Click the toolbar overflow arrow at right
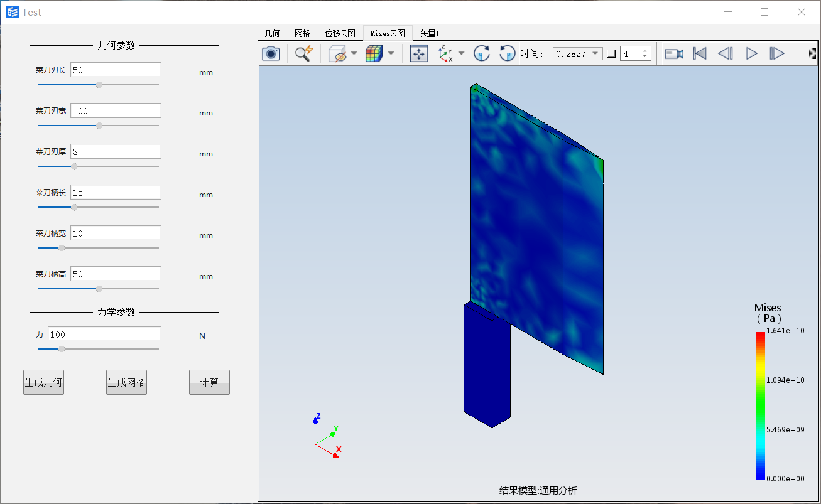Viewport: 821px width, 504px height. 813,53
